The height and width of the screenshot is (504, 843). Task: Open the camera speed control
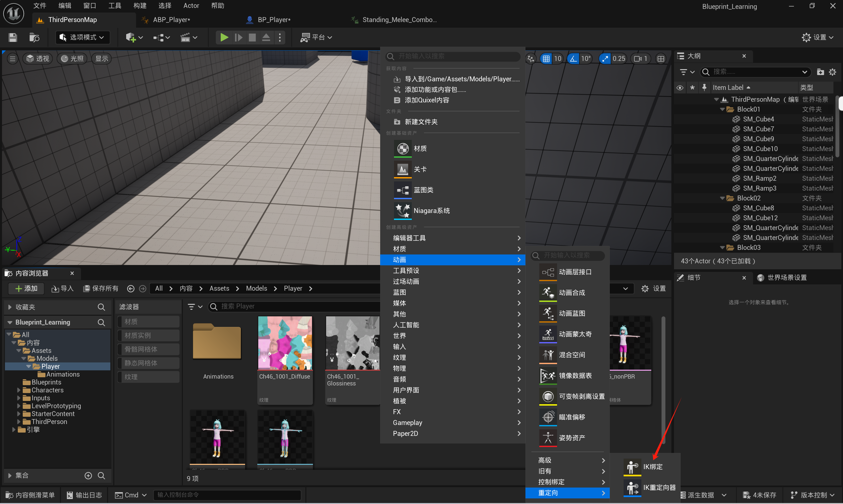coord(640,59)
